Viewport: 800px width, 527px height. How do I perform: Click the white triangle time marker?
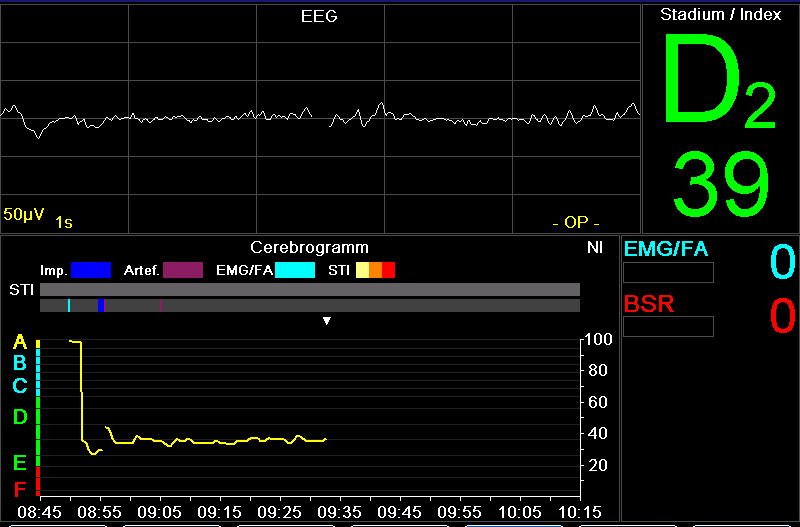(326, 321)
